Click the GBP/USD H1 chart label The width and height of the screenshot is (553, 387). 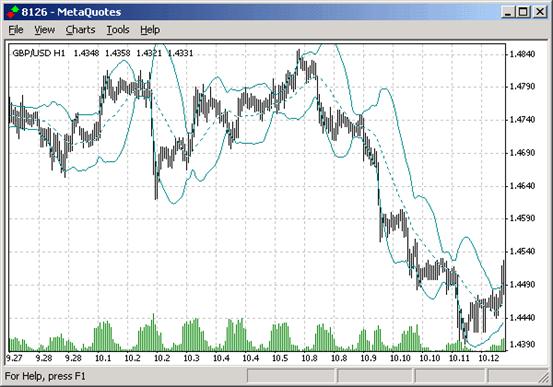pos(39,53)
